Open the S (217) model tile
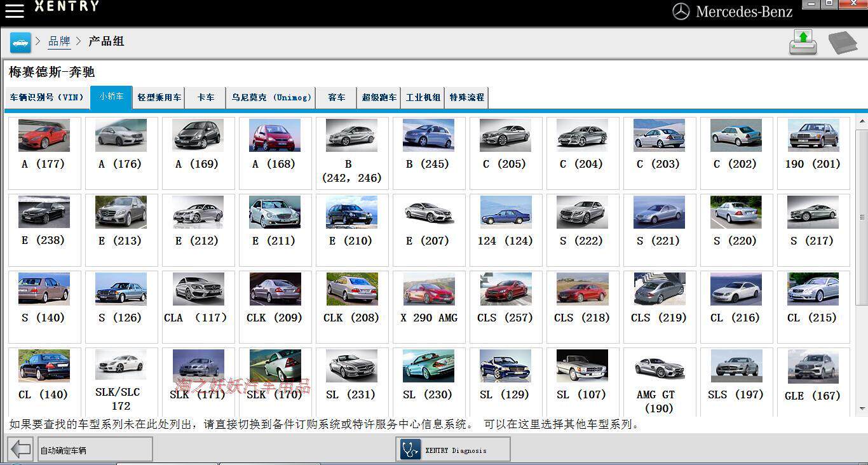This screenshot has width=868, height=465. coord(813,230)
